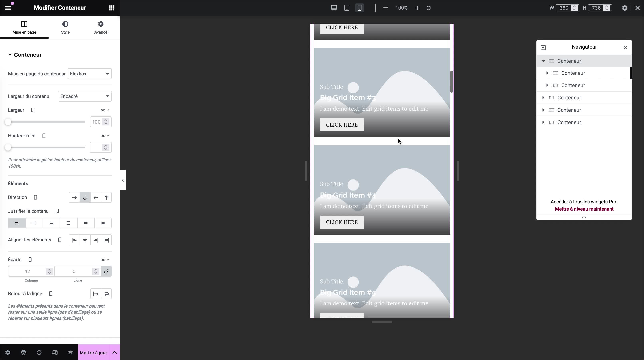The image size is (644, 360).
Task: Click Mettre à niveau maintenant link
Action: pyautogui.click(x=584, y=209)
